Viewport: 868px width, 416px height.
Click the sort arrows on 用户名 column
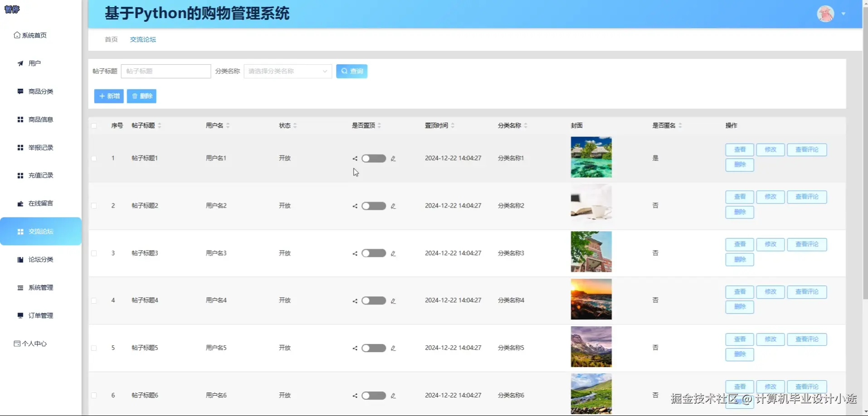(228, 126)
